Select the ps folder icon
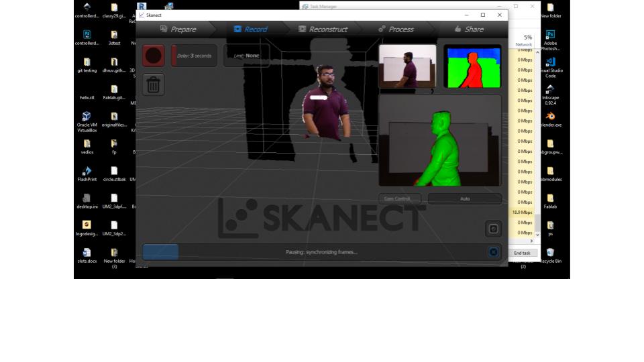 point(550,228)
